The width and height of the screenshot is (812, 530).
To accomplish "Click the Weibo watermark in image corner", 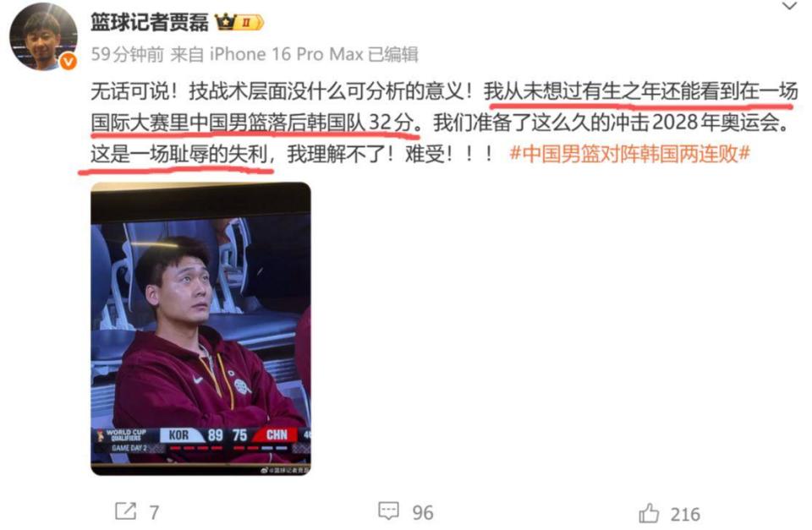I will tap(285, 470).
